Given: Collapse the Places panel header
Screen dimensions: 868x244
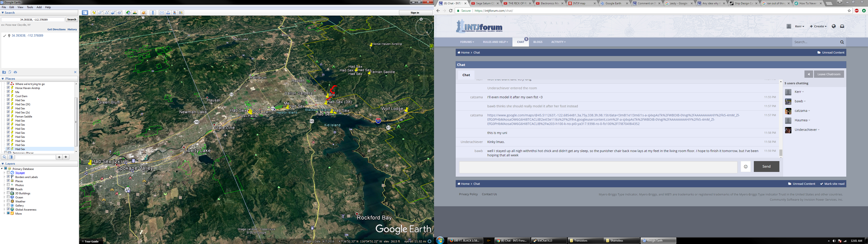Looking at the screenshot, I should (x=39, y=79).
